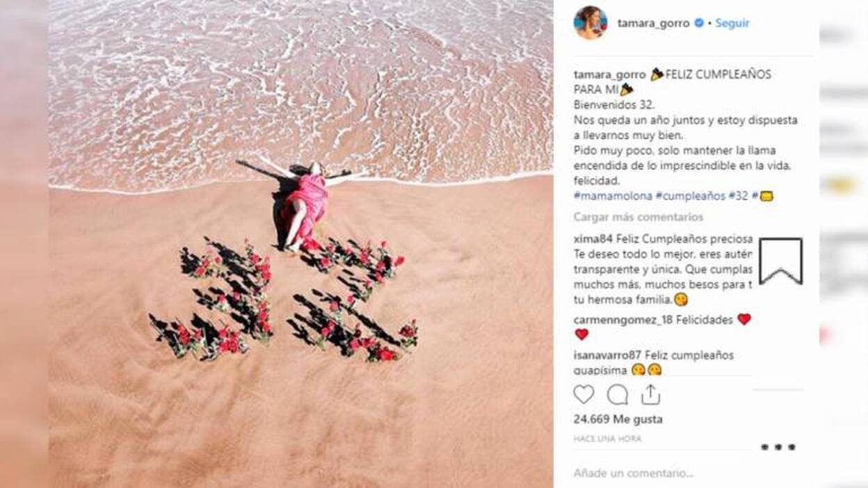Click tamara_gorro username in header
This screenshot has width=868, height=488.
point(654,23)
